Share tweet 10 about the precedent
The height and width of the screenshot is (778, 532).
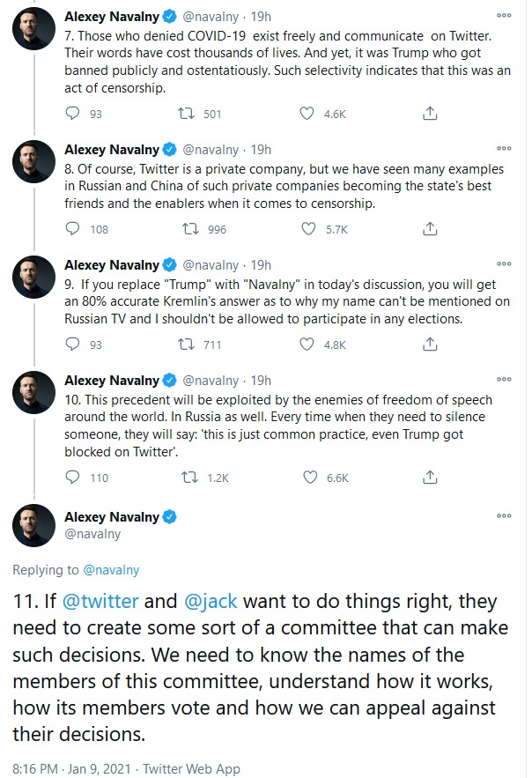[x=430, y=478]
